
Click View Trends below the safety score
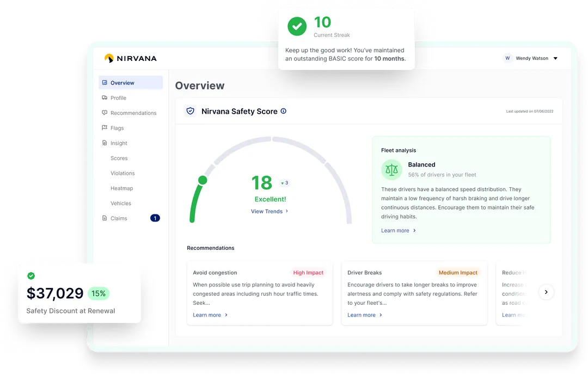click(266, 211)
